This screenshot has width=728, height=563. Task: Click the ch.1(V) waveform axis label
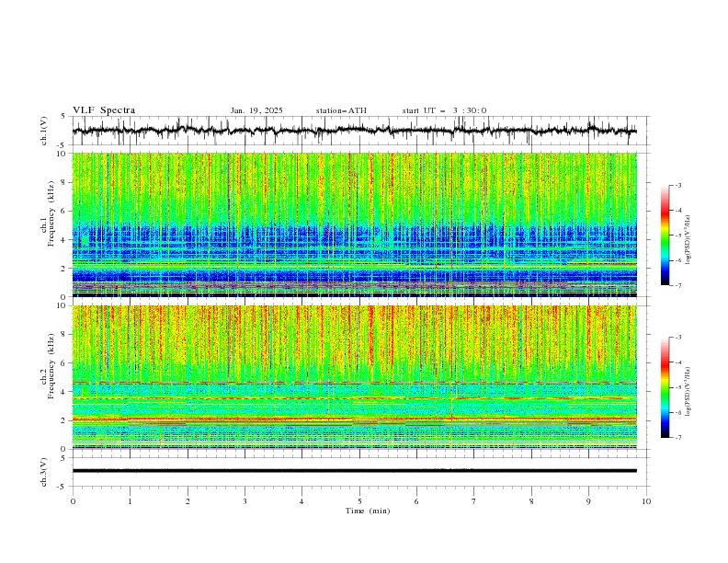click(44, 131)
